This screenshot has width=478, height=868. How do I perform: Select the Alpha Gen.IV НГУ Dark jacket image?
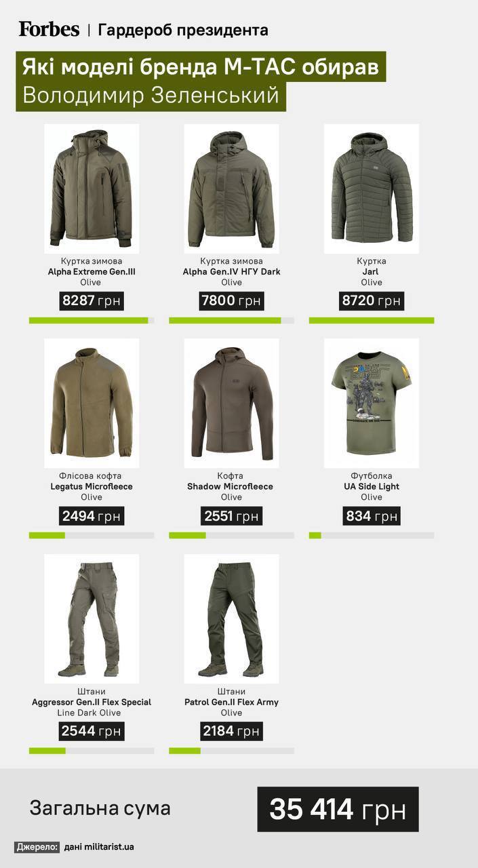[x=231, y=189]
